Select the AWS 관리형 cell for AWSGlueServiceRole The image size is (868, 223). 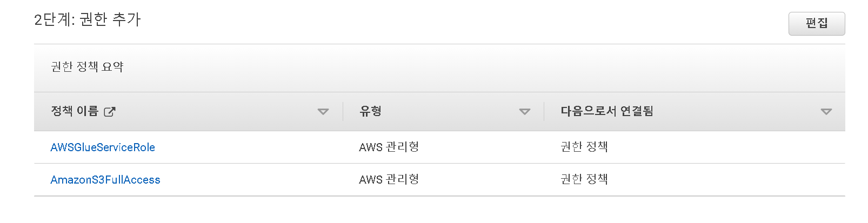(x=389, y=147)
